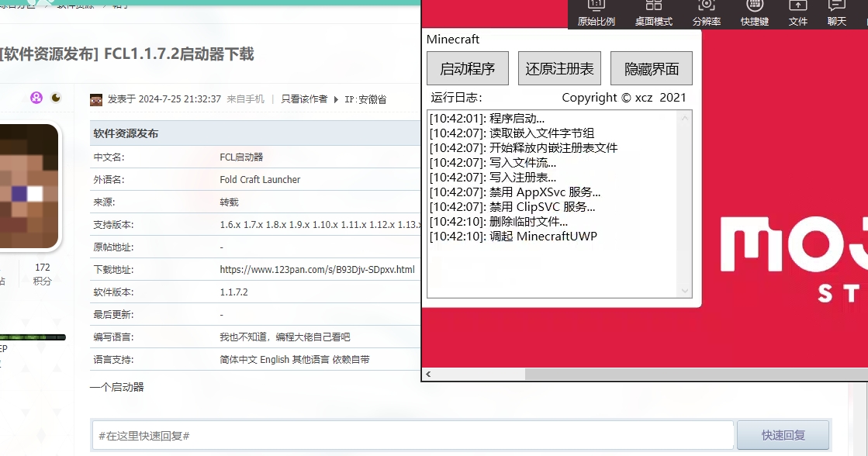
Task: Click the small author avatar before 发表于
Action: coord(96,99)
